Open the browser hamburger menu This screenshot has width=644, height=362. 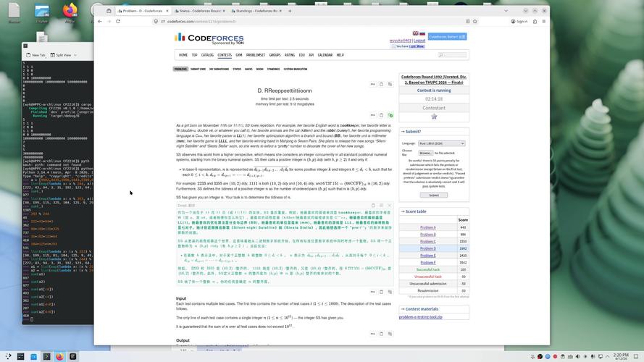544,21
